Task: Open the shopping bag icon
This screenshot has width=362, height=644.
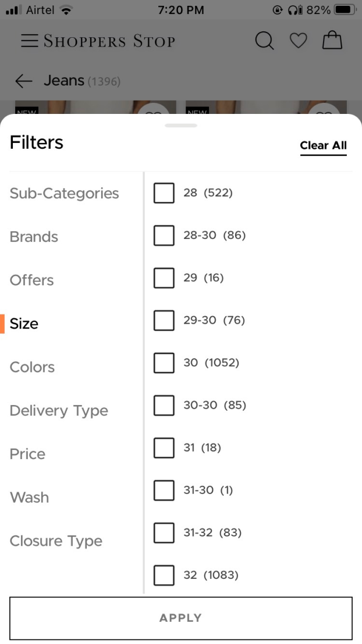Action: [x=332, y=40]
